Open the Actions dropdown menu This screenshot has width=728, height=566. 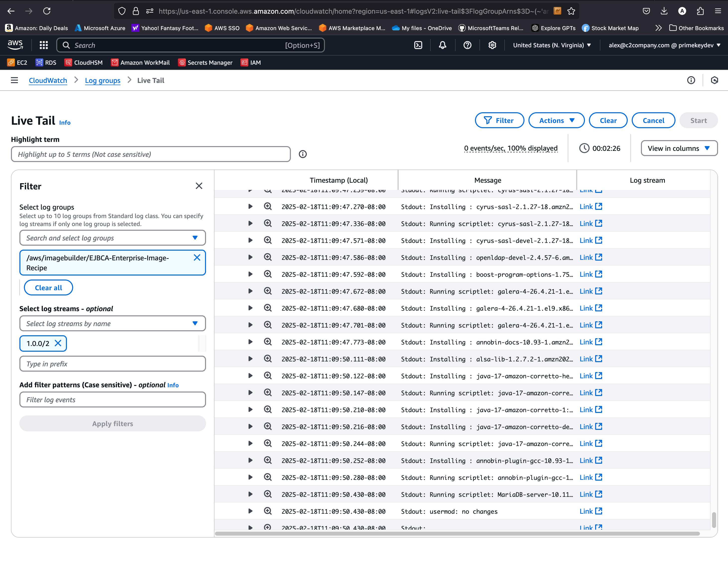[556, 120]
